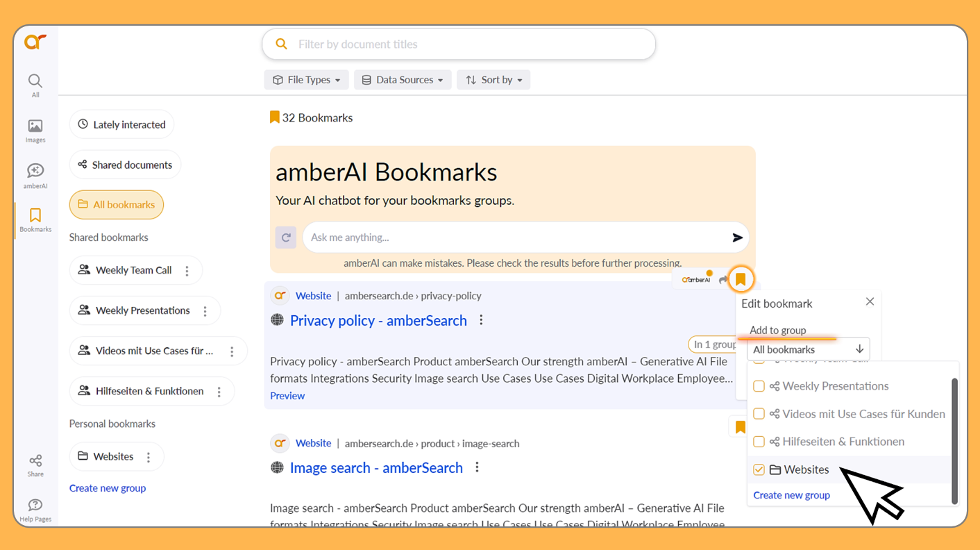Viewport: 980px width, 550px height.
Task: Open options menu for Websites group
Action: point(149,457)
